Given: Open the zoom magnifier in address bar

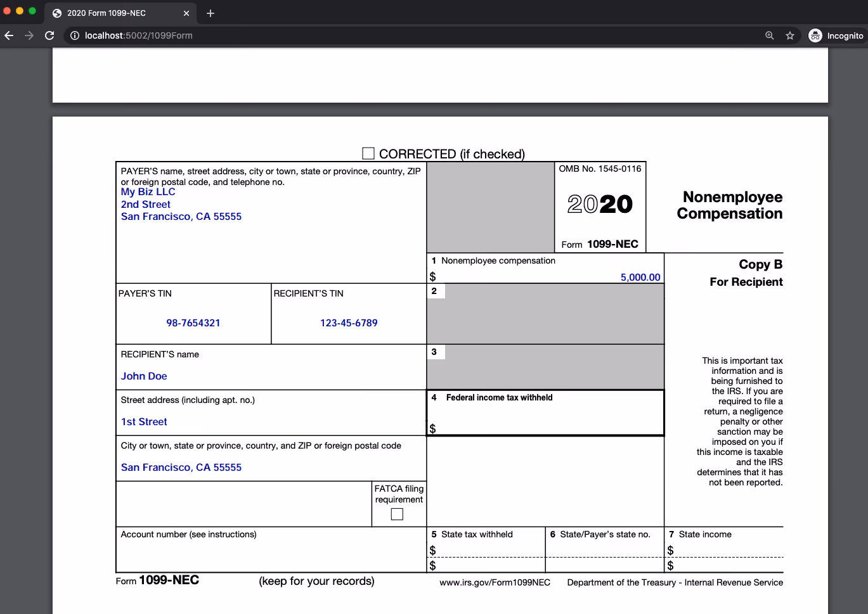Looking at the screenshot, I should [x=770, y=35].
